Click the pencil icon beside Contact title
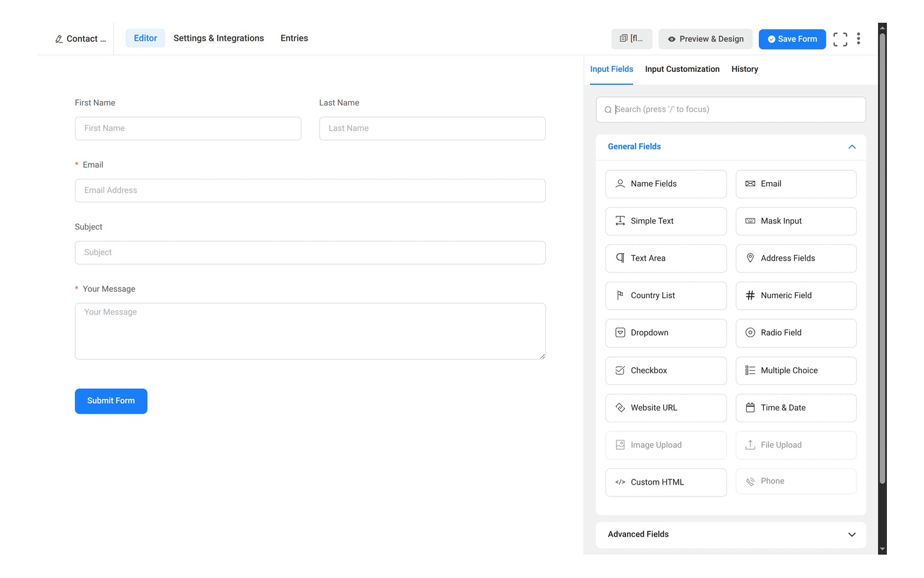This screenshot has width=924, height=578. [x=59, y=39]
